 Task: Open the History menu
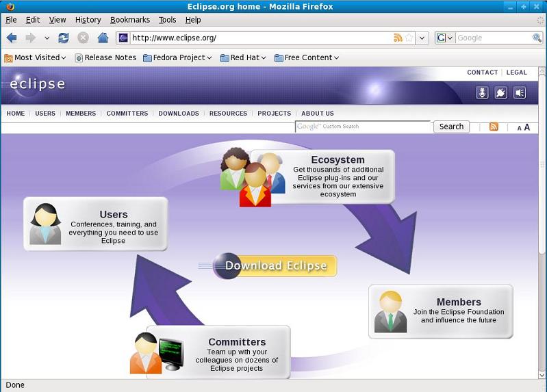tap(88, 20)
